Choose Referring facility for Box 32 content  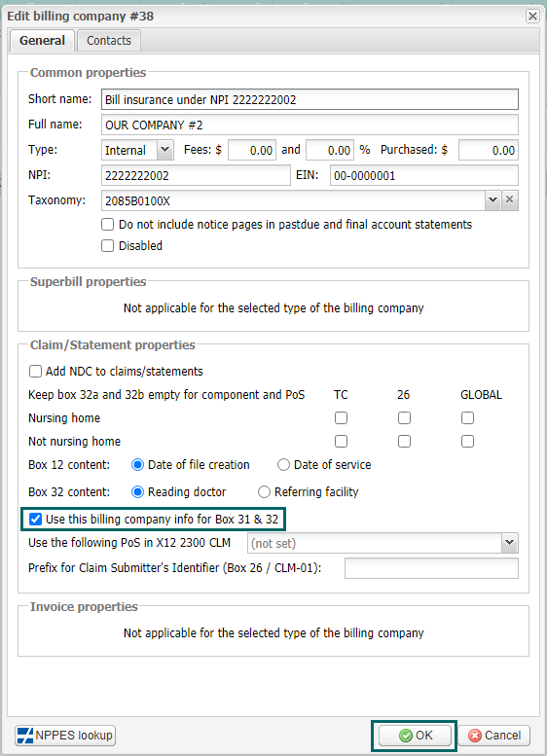click(x=264, y=491)
